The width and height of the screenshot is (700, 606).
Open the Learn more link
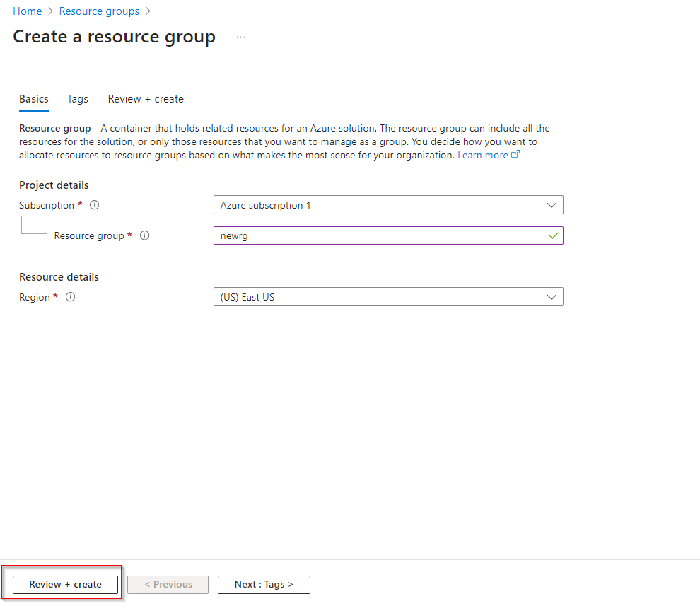click(482, 155)
